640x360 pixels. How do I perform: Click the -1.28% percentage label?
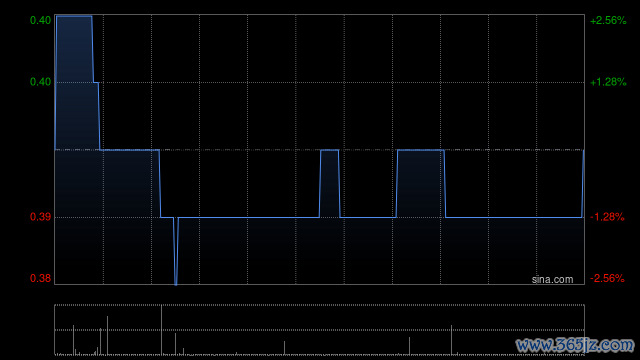(x=607, y=217)
